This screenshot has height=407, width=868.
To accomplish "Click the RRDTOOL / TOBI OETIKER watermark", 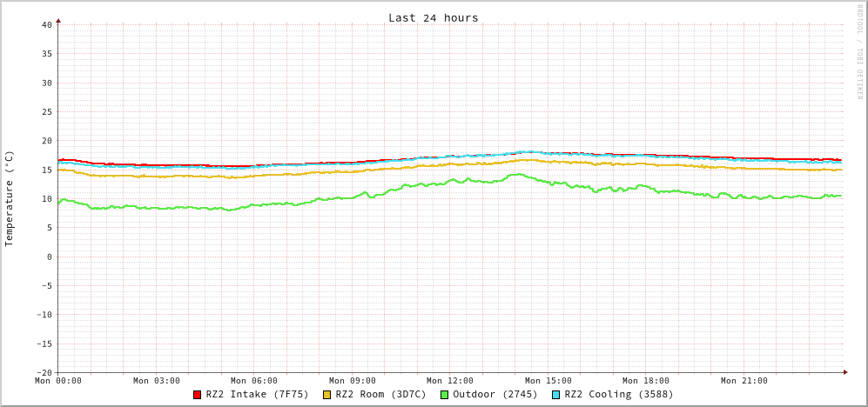I will point(859,52).
